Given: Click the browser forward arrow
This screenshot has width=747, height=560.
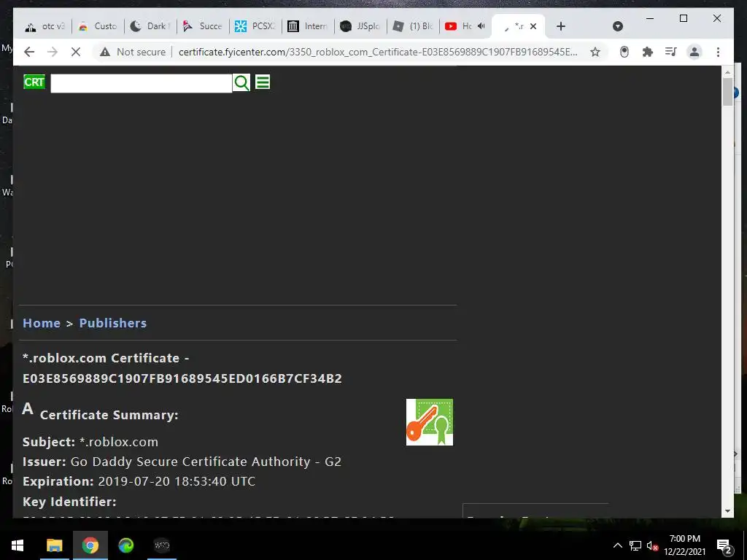Looking at the screenshot, I should [53, 52].
